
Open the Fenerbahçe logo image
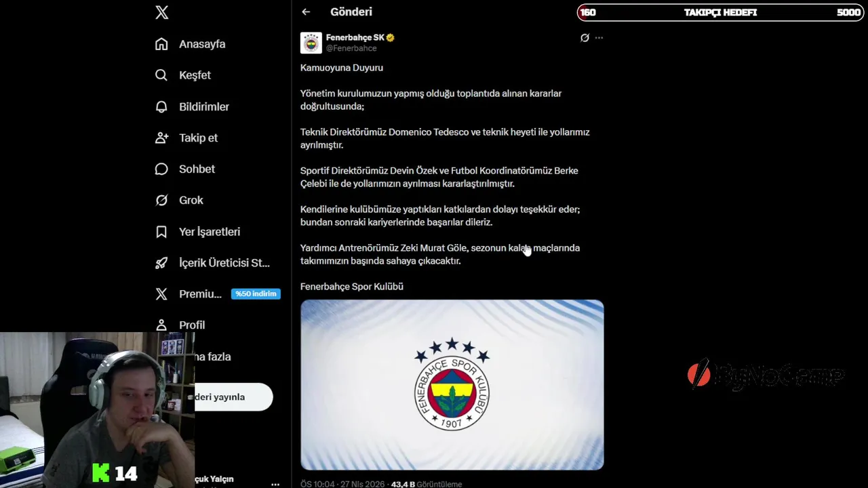click(452, 385)
